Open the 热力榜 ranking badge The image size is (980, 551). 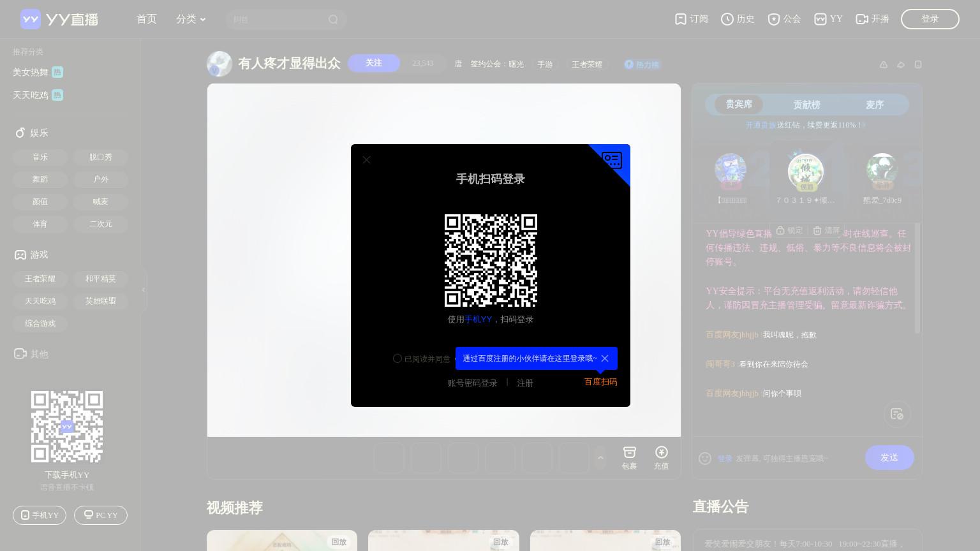[x=642, y=64]
